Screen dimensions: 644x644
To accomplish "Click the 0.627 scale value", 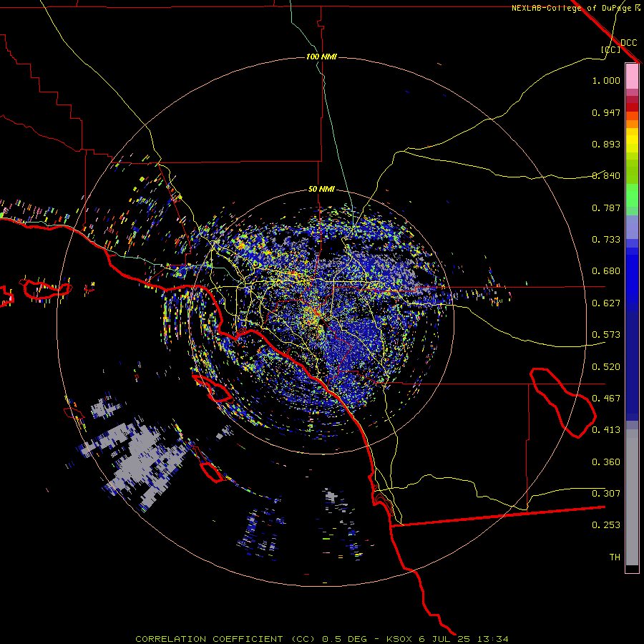I will pyautogui.click(x=606, y=303).
